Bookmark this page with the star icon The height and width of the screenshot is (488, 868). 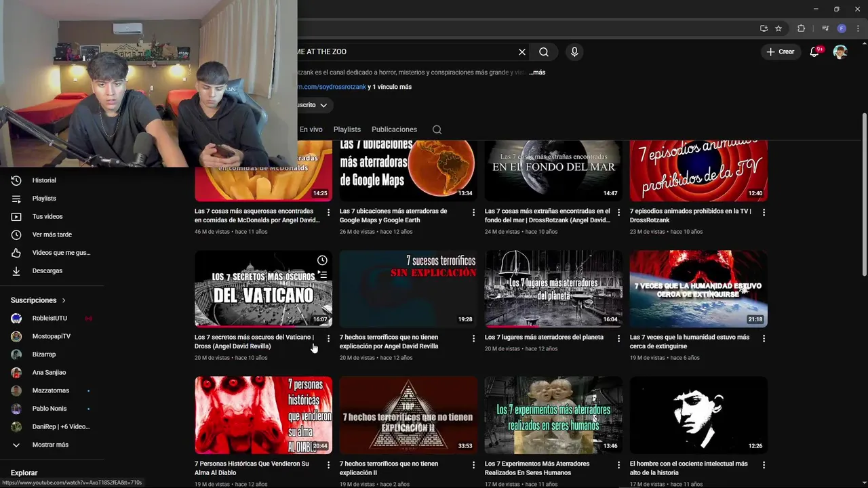pyautogui.click(x=778, y=28)
